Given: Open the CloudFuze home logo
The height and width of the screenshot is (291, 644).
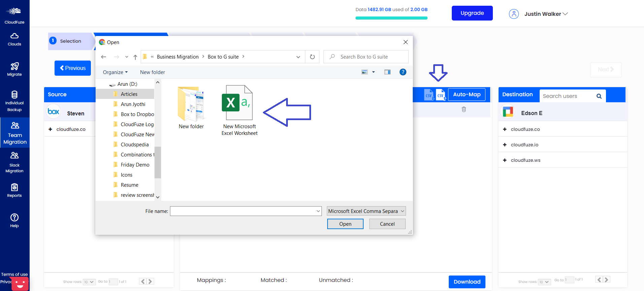Looking at the screenshot, I should (x=14, y=15).
